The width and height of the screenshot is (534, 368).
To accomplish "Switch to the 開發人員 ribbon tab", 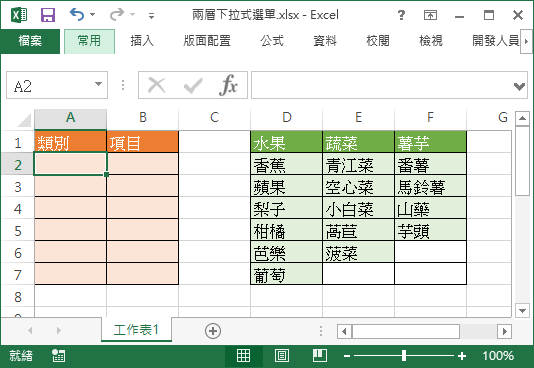I will tap(496, 41).
